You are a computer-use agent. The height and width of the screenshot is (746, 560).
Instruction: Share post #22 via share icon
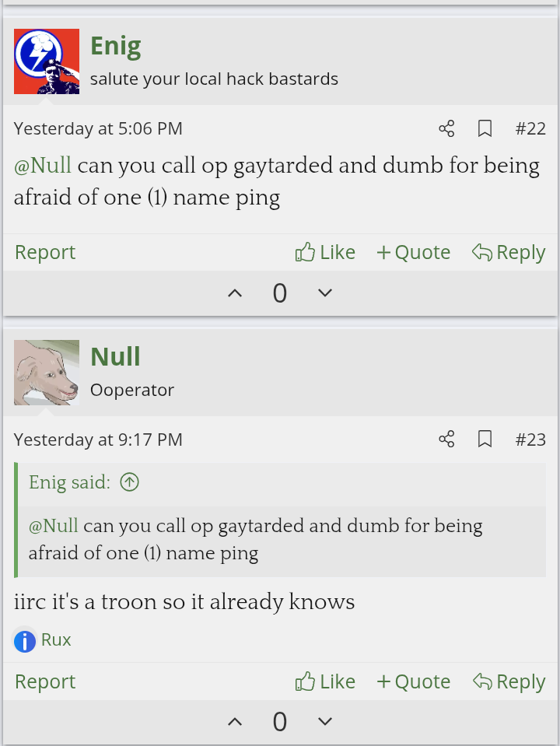(x=446, y=128)
